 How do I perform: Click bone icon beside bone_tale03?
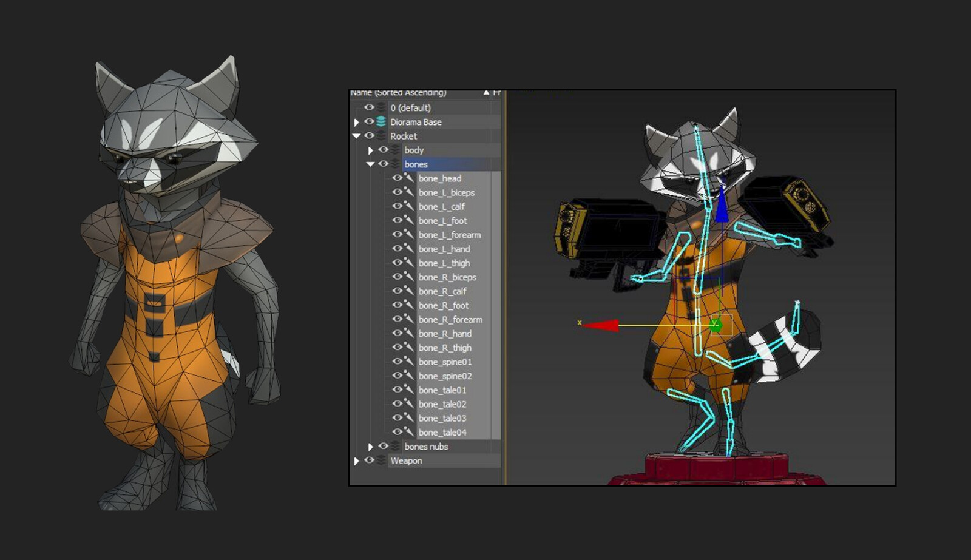point(409,418)
